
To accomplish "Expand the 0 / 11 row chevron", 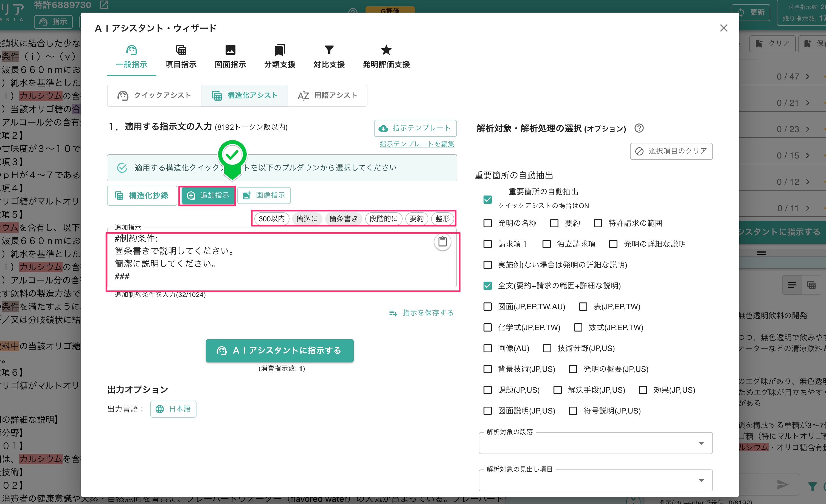I will [808, 208].
